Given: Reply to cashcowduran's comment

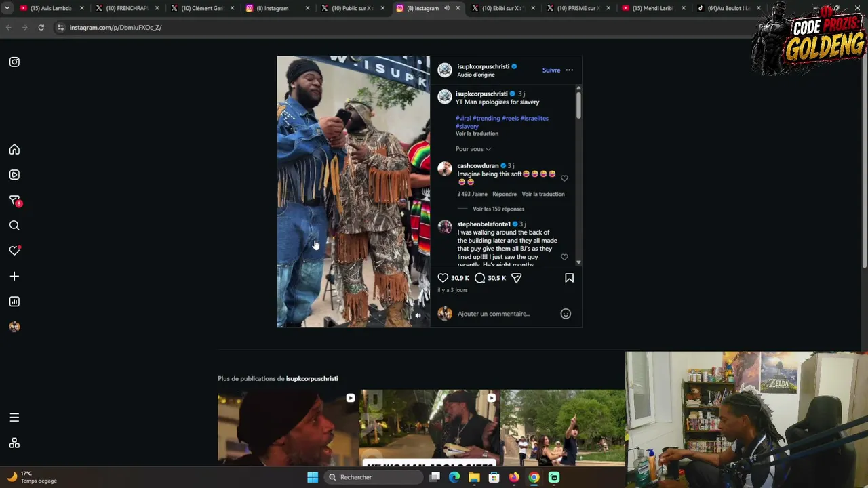Looking at the screenshot, I should point(505,194).
